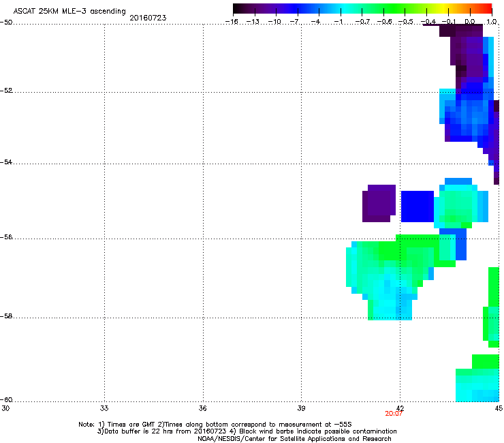This screenshot has height=443, width=504.
Task: Click the latitude label -52
Action: [6, 91]
